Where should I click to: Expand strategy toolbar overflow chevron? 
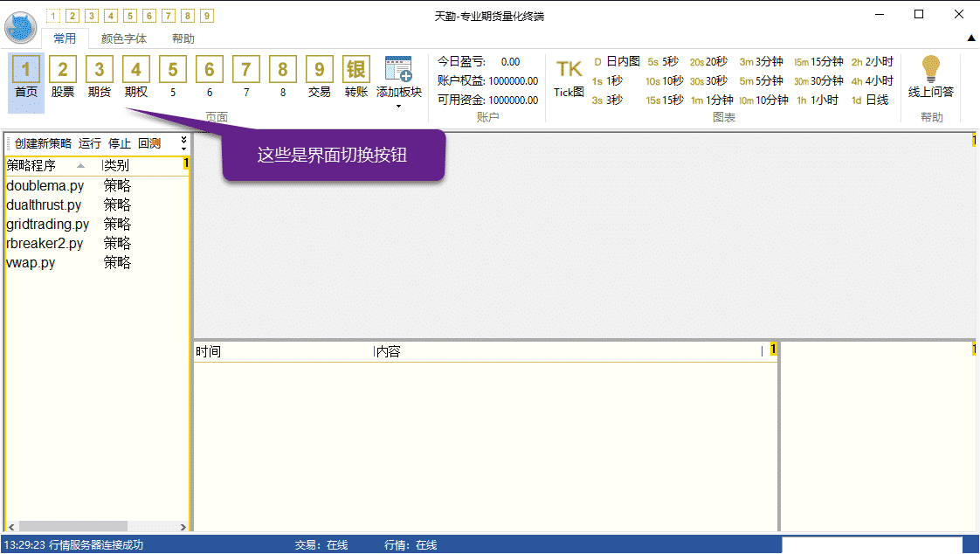pyautogui.click(x=183, y=142)
